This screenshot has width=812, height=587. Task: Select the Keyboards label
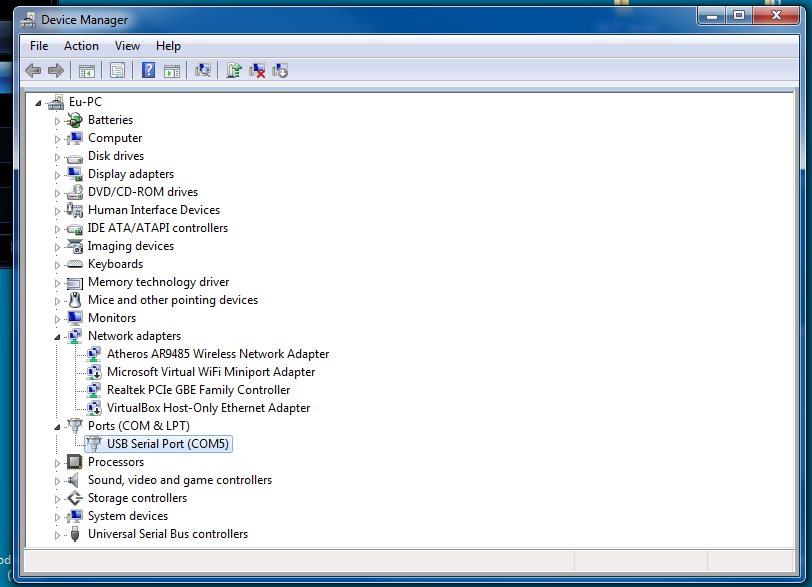click(115, 265)
